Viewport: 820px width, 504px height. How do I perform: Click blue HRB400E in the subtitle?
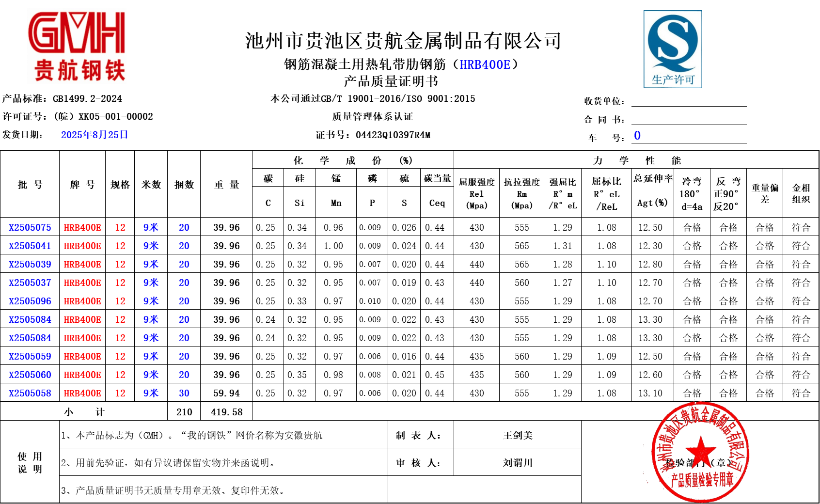[x=485, y=64]
